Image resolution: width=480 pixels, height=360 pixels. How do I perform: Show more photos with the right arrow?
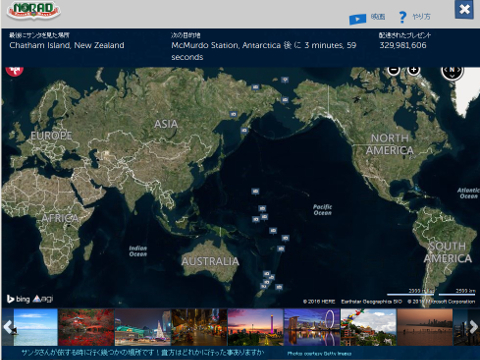[474, 327]
